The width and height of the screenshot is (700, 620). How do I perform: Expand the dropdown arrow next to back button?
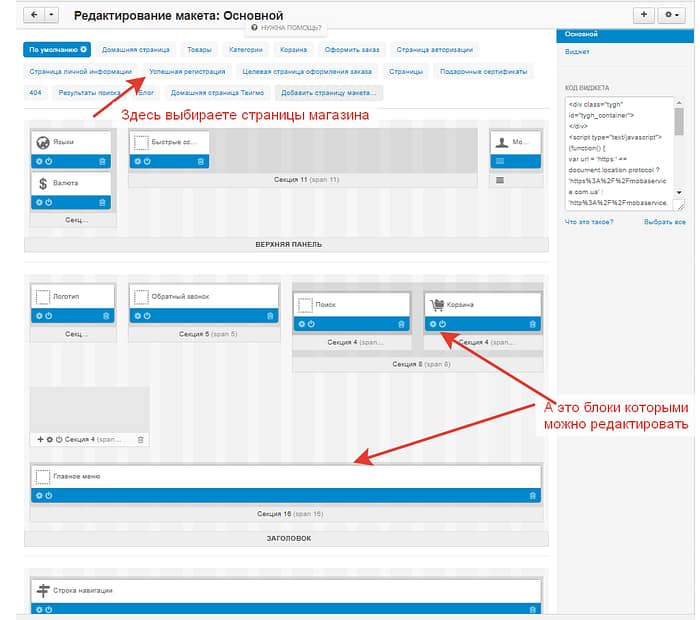[51, 15]
